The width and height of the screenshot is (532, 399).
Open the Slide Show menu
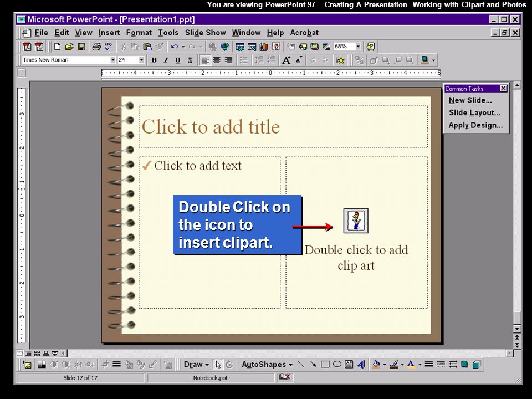(205, 33)
